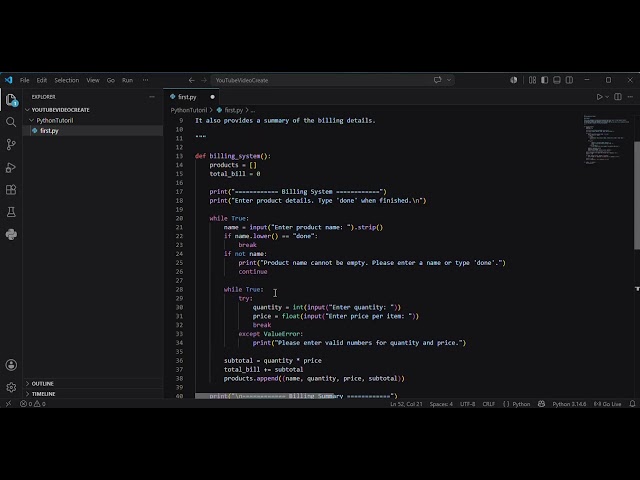Viewport: 640px width, 480px height.
Task: Toggle the bottom Panel visibility
Action: click(557, 80)
